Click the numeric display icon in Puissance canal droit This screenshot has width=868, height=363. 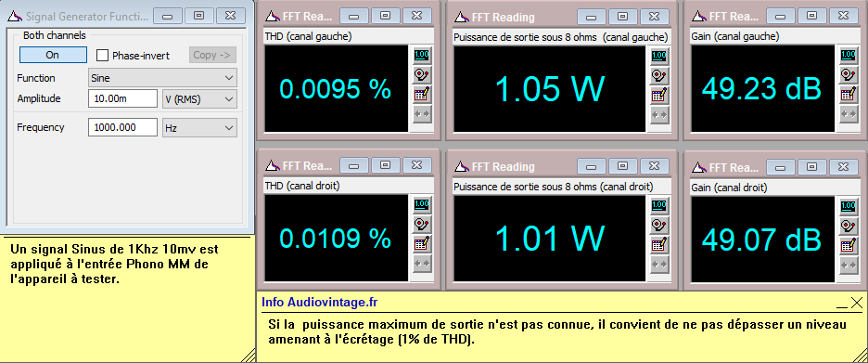[658, 205]
